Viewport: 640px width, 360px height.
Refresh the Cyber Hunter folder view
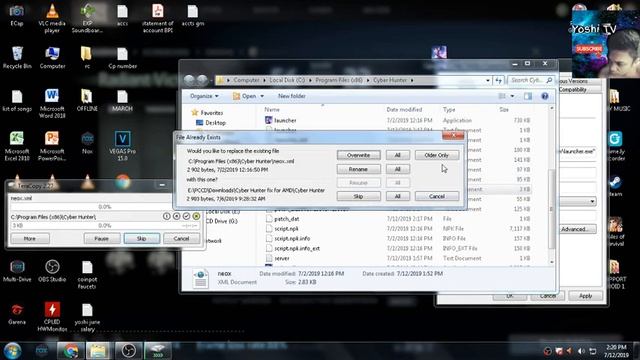tap(498, 80)
